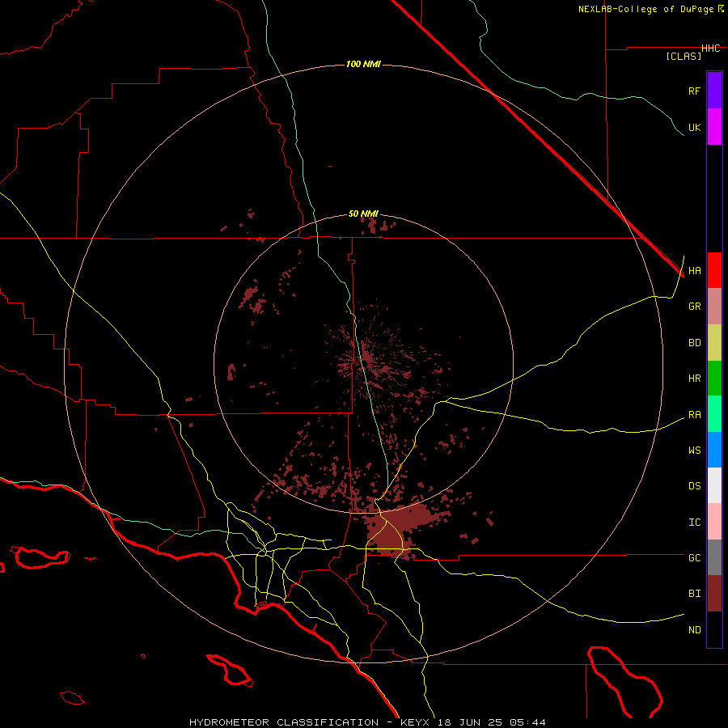Image resolution: width=728 pixels, height=728 pixels.
Task: Click the 50 NMI range ring label
Action: pos(363,214)
